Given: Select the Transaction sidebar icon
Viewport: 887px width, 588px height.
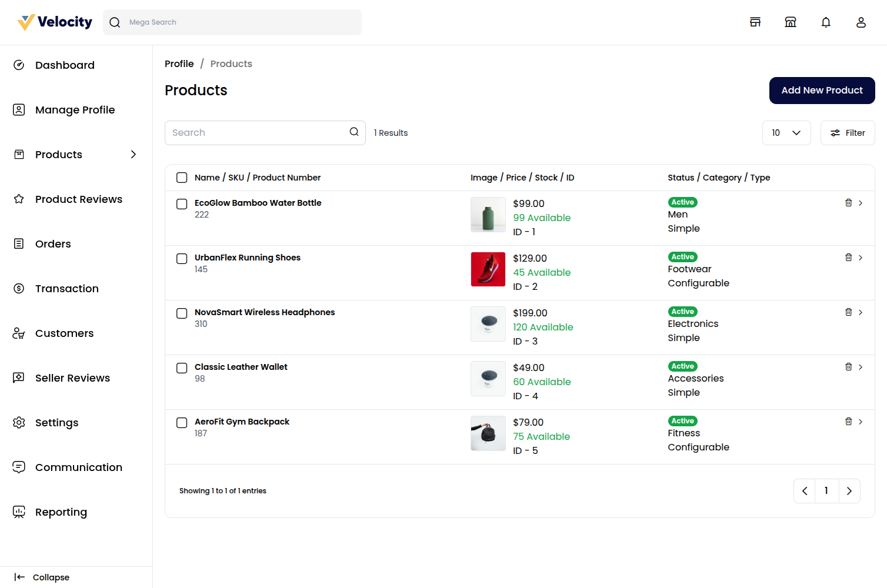Looking at the screenshot, I should [19, 288].
